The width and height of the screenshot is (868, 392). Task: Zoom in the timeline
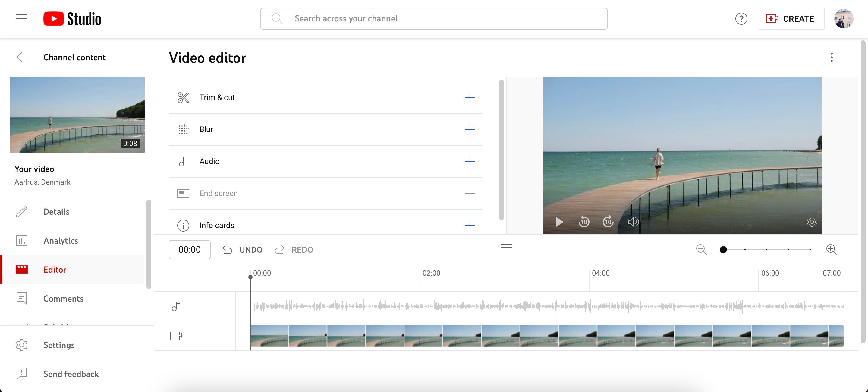coord(831,249)
